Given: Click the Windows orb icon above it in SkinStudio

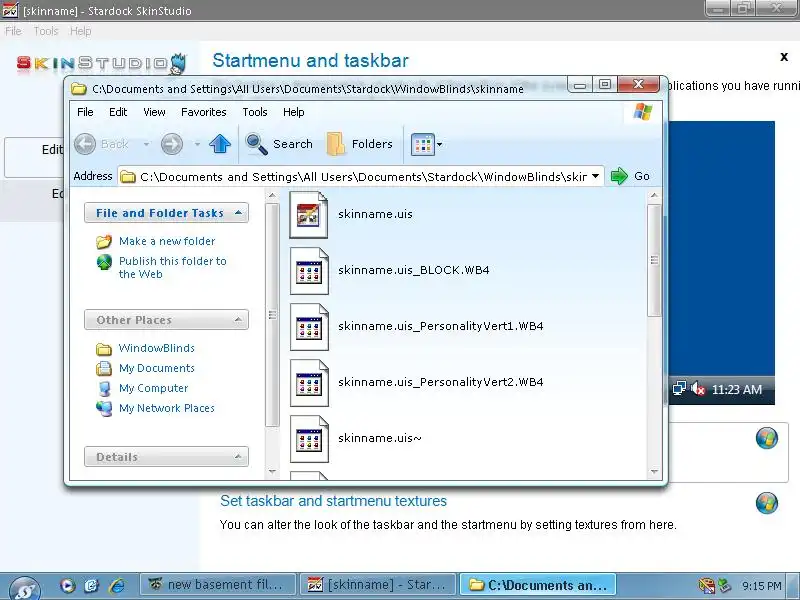Looking at the screenshot, I should [x=766, y=438].
